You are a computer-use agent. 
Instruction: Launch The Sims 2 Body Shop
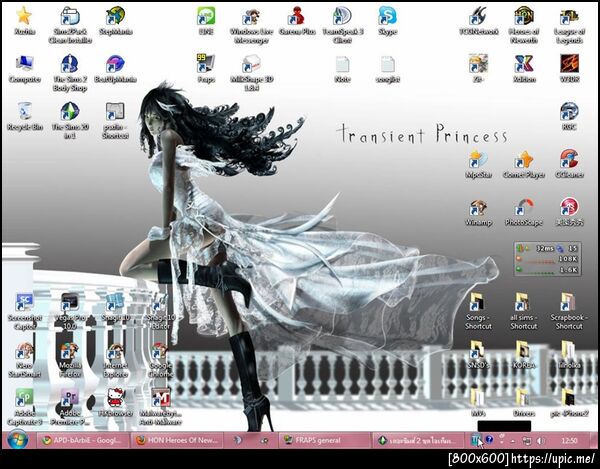coord(70,73)
